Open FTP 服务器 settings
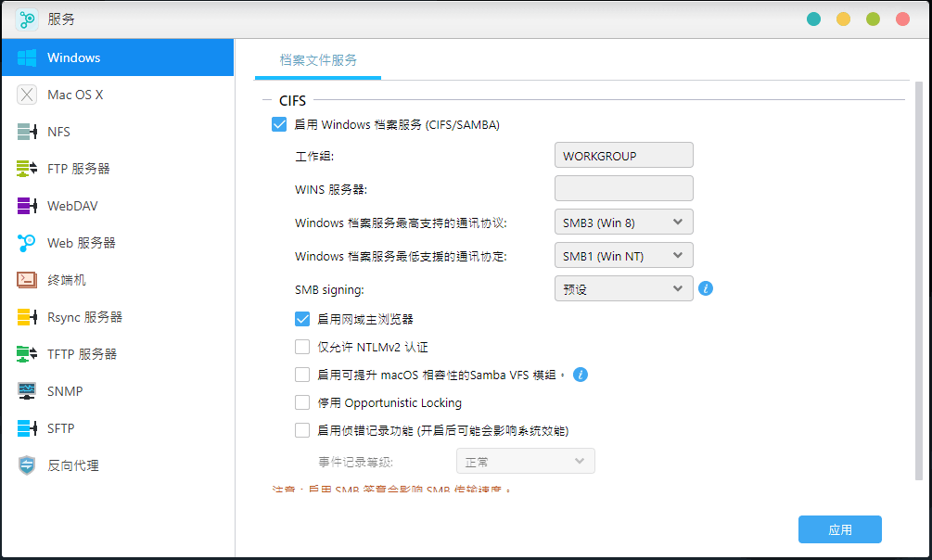 point(79,168)
